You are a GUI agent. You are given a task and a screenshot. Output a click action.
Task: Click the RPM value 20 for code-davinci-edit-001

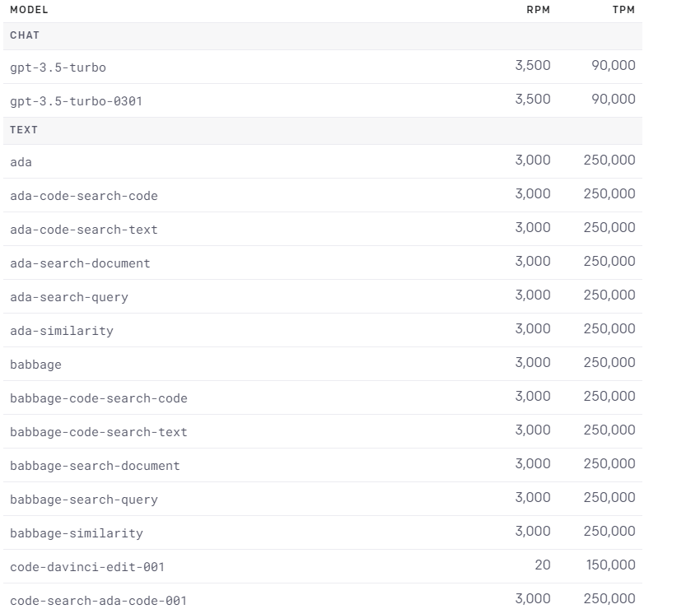(x=543, y=565)
